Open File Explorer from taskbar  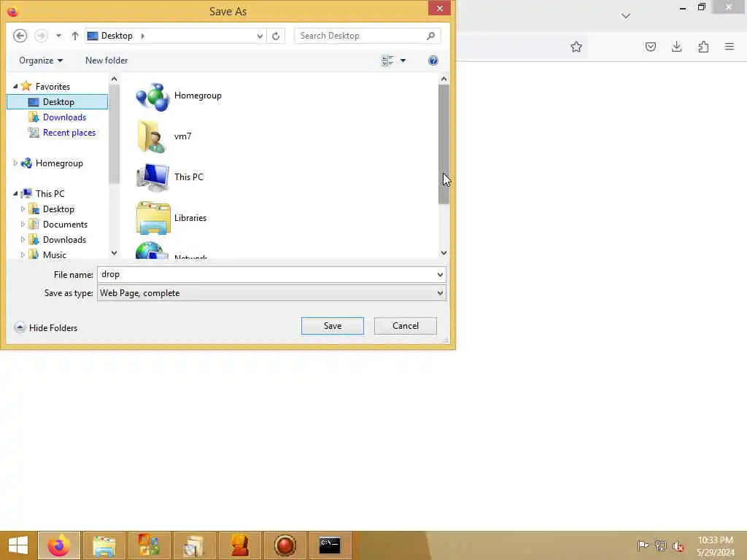coord(104,545)
